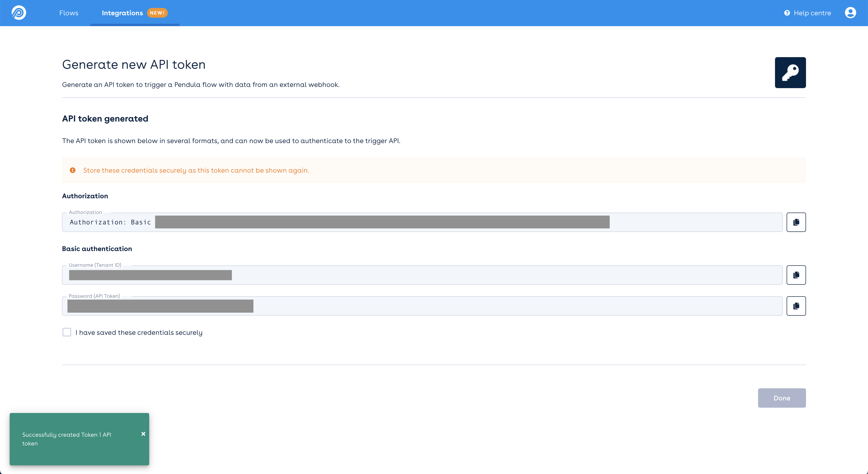Open the user account profile icon
868x474 pixels.
(x=850, y=13)
